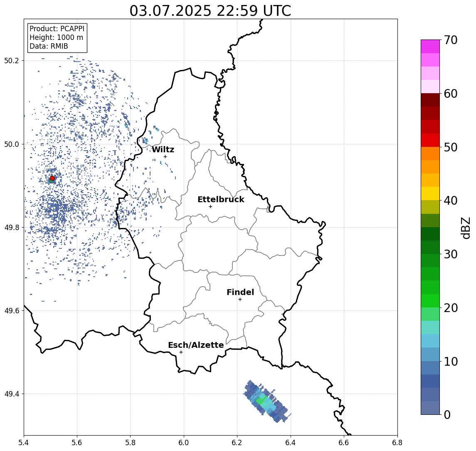Click the Height: 1000 m text

click(x=56, y=37)
